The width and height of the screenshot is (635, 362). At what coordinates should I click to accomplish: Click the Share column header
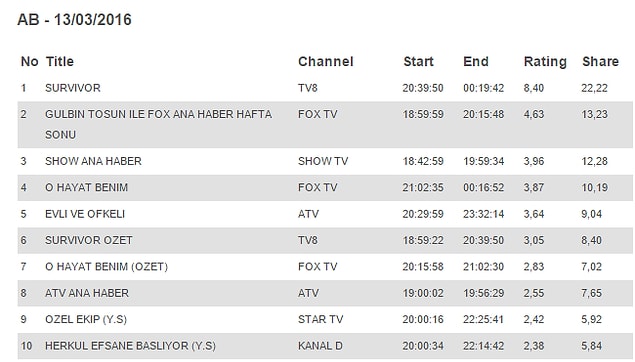(x=600, y=62)
